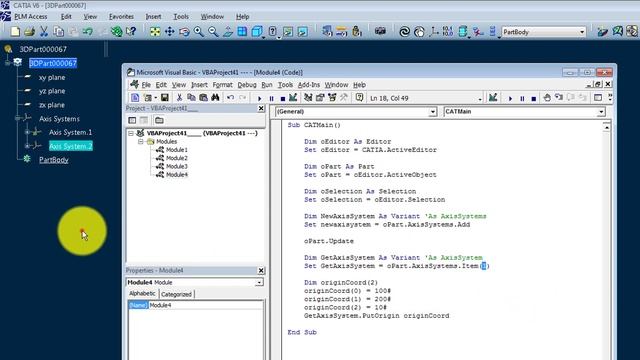Open Object Browser icon in VBA toolbar
Screen dimensions: 640x360
coord(332,98)
